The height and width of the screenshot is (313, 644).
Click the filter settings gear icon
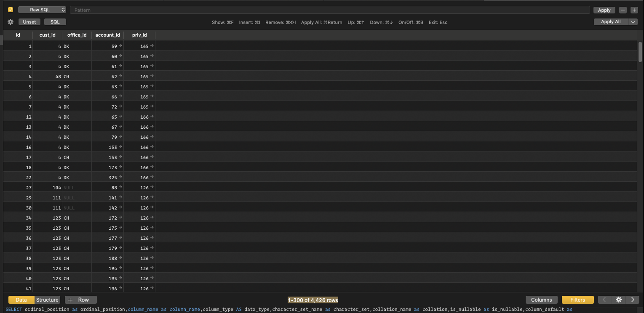click(x=10, y=22)
